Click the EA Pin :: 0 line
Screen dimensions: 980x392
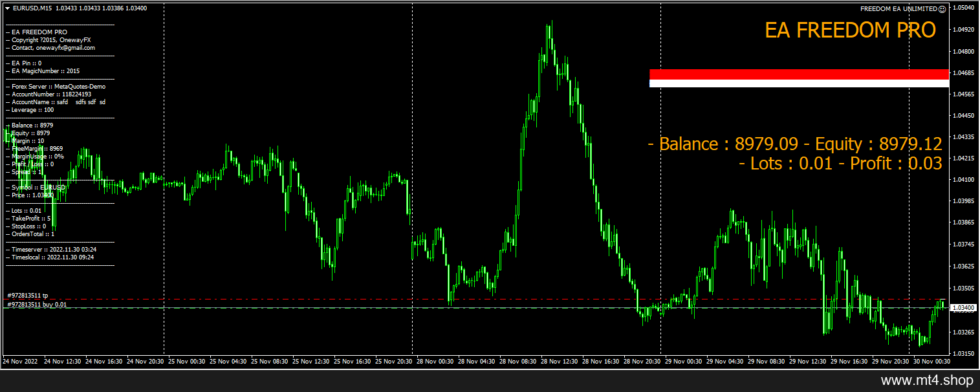23,63
